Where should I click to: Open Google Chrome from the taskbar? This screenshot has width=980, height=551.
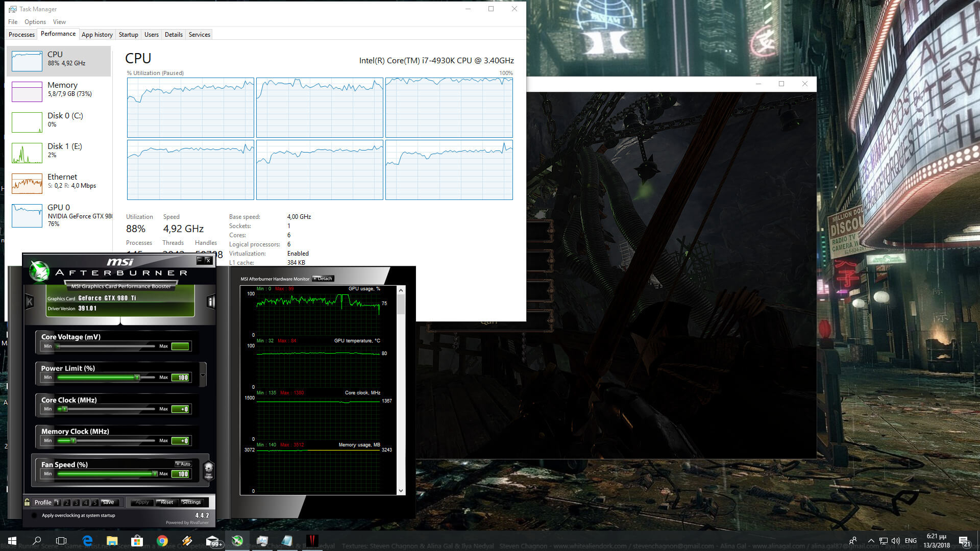pyautogui.click(x=162, y=541)
